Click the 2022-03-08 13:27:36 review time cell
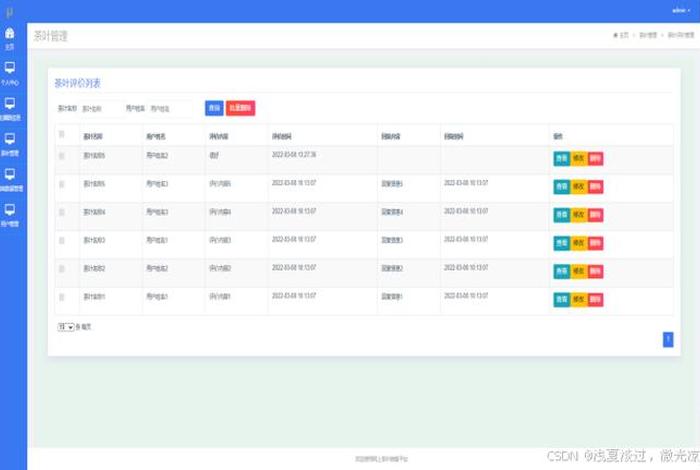This screenshot has height=470, width=700. [294, 155]
